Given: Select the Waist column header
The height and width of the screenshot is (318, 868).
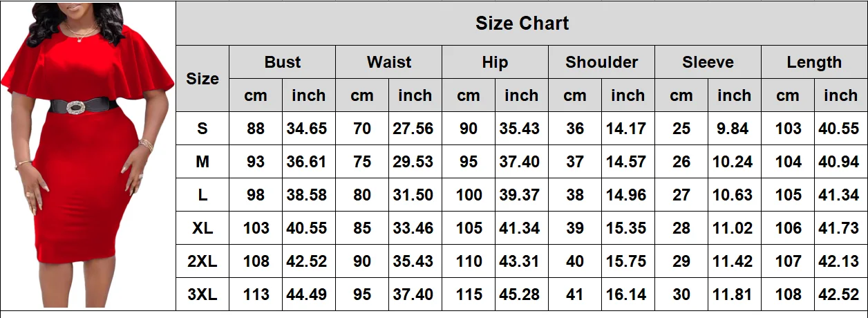Looking at the screenshot, I should coord(388,62).
